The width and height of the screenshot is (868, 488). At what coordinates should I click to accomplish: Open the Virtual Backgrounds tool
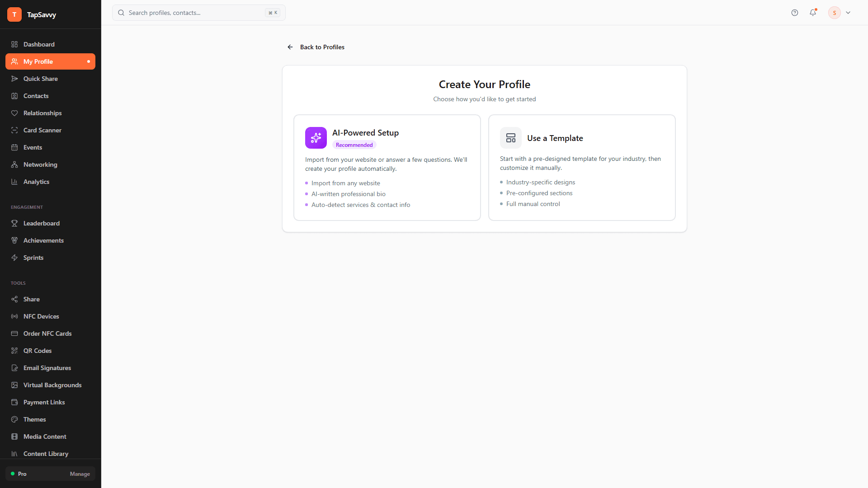click(x=52, y=385)
